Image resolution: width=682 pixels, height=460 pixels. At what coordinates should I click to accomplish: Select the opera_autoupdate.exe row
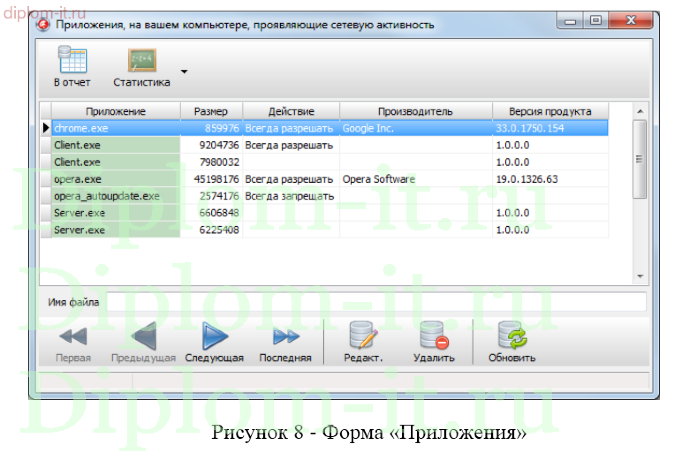tap(116, 196)
